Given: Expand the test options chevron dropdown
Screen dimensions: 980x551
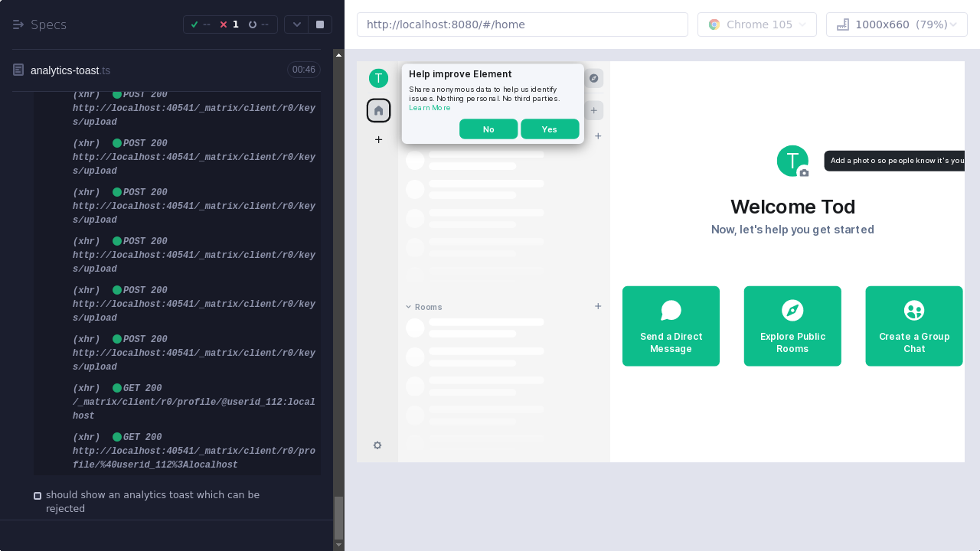Looking at the screenshot, I should pyautogui.click(x=296, y=24).
